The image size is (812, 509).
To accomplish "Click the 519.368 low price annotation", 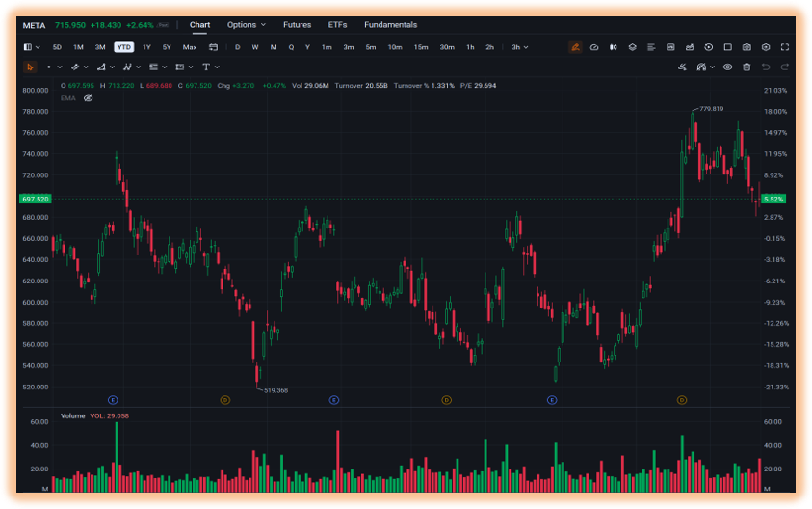I will (275, 390).
